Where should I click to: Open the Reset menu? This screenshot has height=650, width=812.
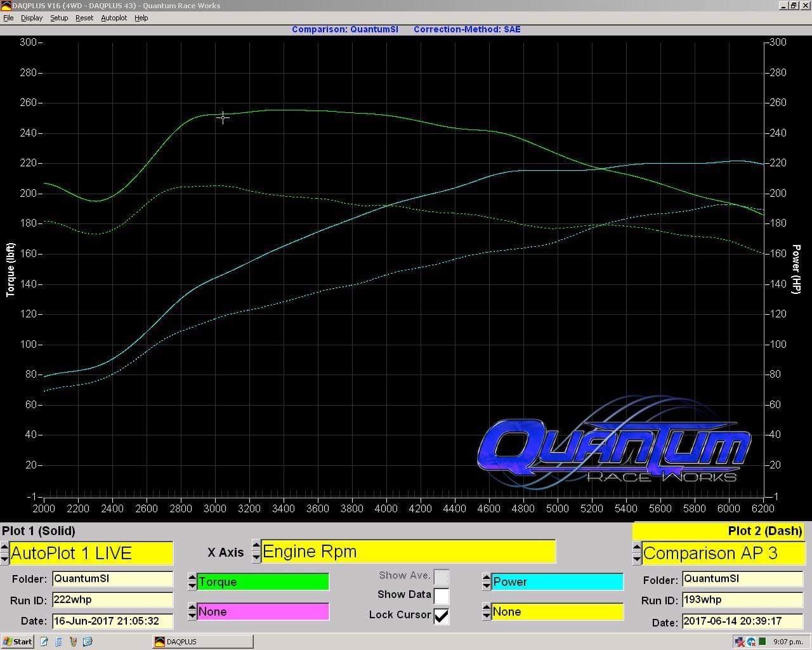coord(84,18)
